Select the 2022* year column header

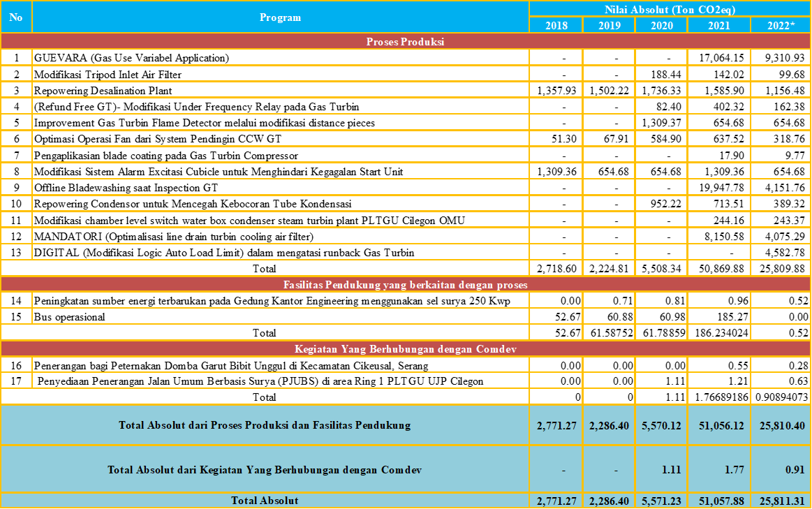(x=781, y=25)
